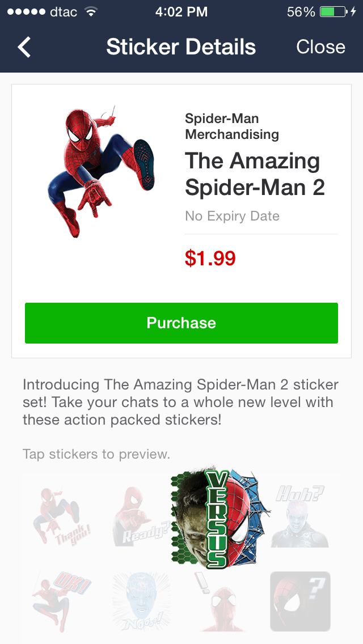Tap the Wi-Fi icon in status bar
The height and width of the screenshot is (644, 363).
click(90, 12)
